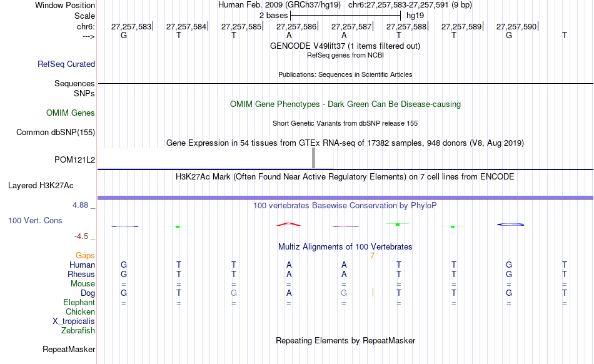
Task: Click the RefSeq genes from NCBI title
Action: [346, 55]
